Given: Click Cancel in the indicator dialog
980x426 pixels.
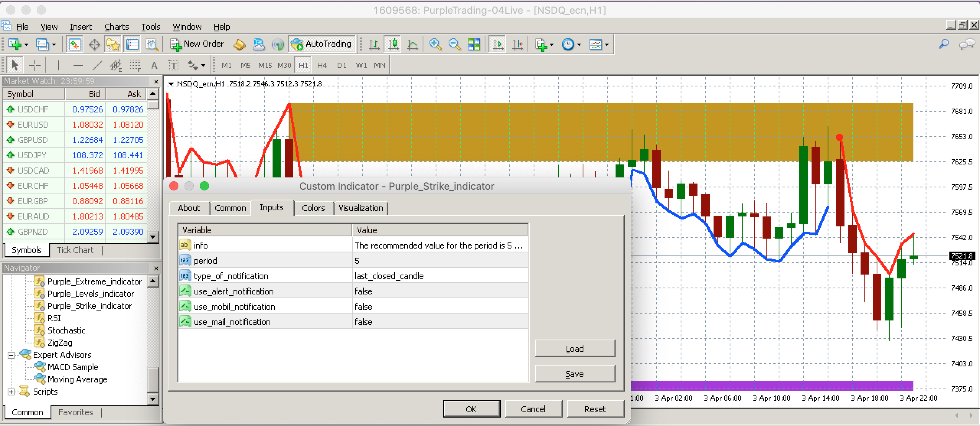Looking at the screenshot, I should click(533, 409).
